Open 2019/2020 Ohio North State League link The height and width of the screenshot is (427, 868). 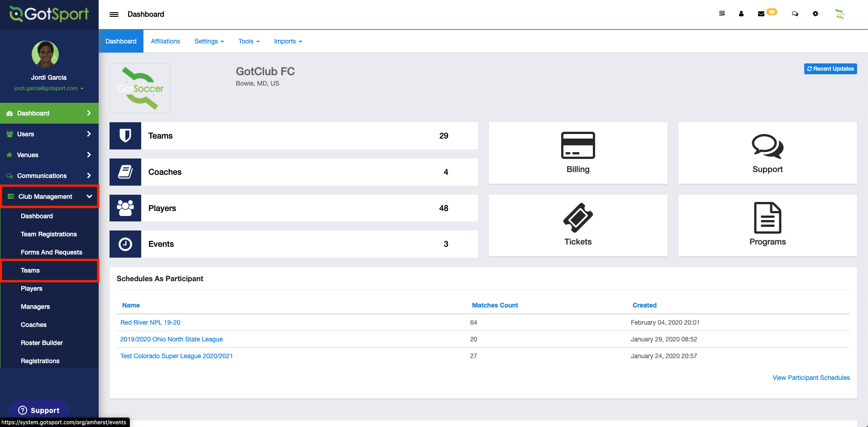172,339
